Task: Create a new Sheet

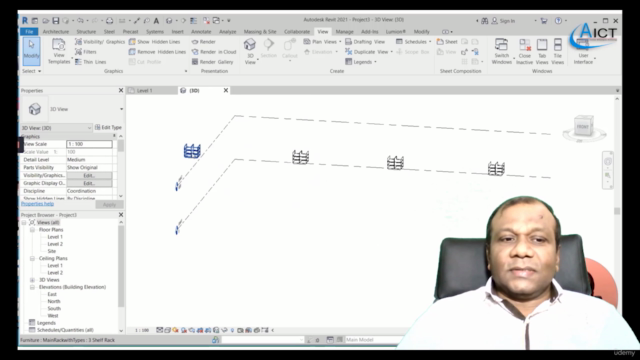Action: pyautogui.click(x=447, y=42)
